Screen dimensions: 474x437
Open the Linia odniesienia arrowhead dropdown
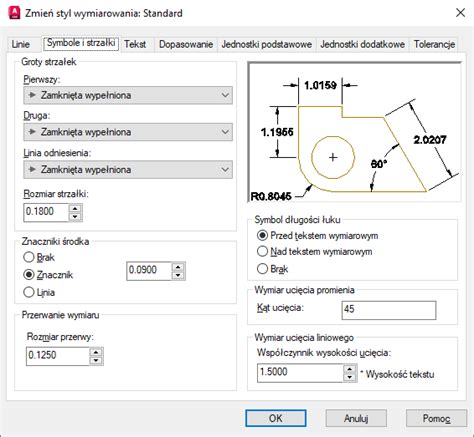[128, 170]
